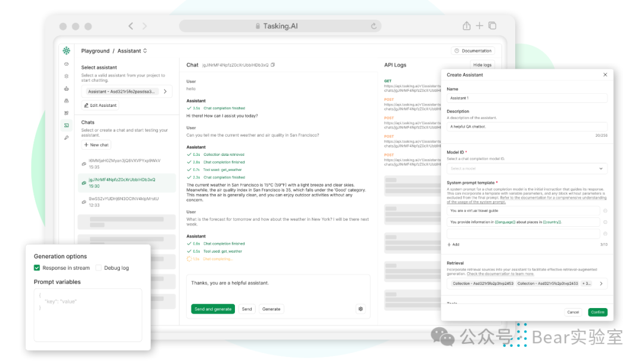Open the Select a model dropdown
644x363 pixels.
point(527,168)
